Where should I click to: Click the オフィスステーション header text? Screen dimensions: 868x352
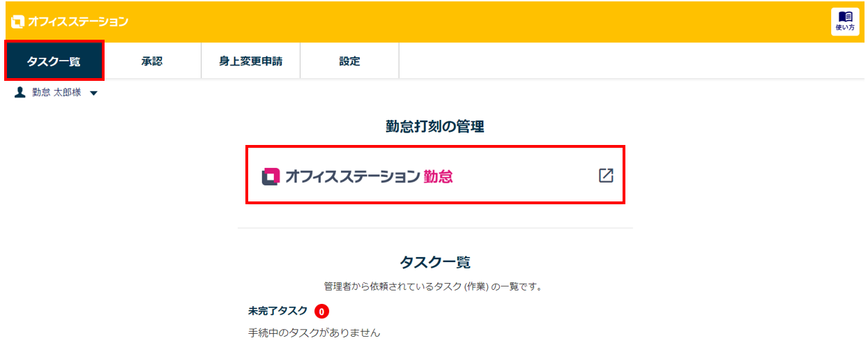(78, 22)
